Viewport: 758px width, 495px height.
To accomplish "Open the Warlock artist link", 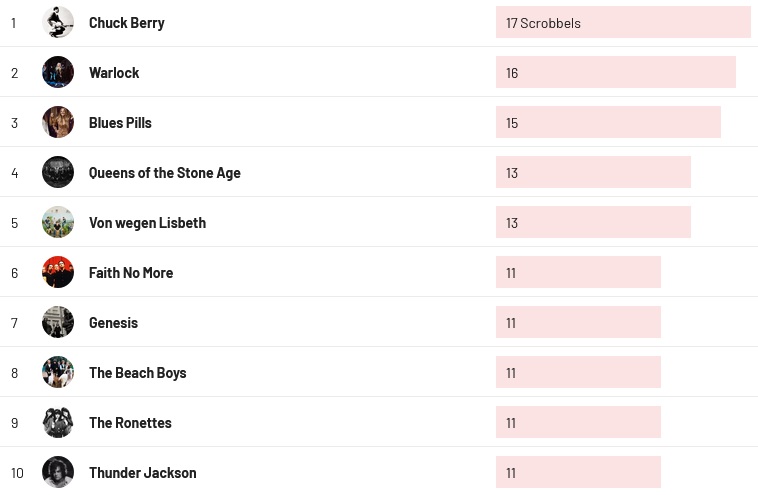I will pyautogui.click(x=114, y=73).
